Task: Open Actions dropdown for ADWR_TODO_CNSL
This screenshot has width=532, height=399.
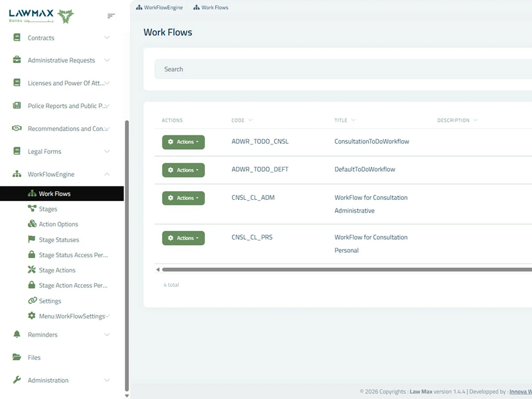Action: point(183,142)
